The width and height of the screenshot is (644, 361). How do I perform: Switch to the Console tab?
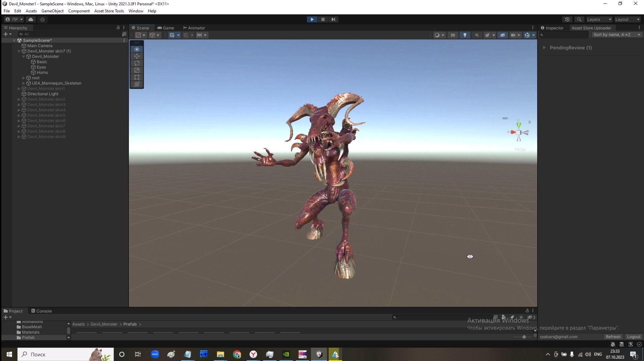tap(42, 311)
